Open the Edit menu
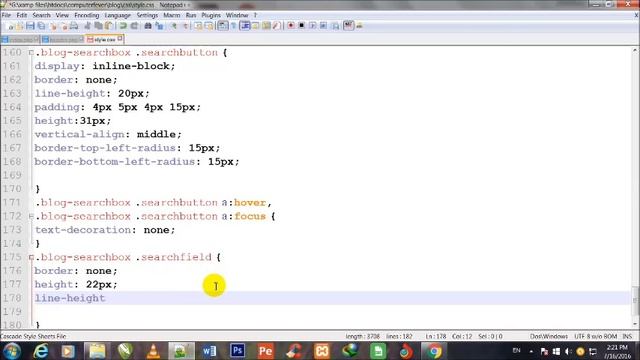 point(22,15)
